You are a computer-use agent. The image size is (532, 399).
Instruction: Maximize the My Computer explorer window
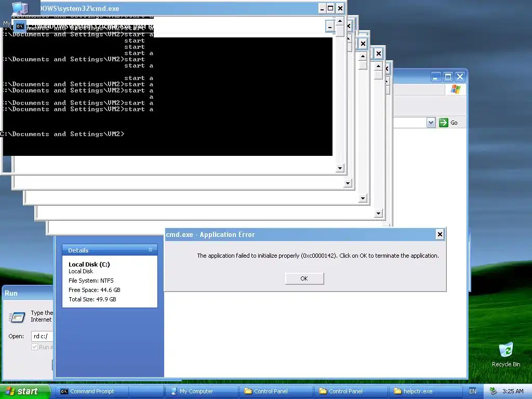click(x=448, y=77)
